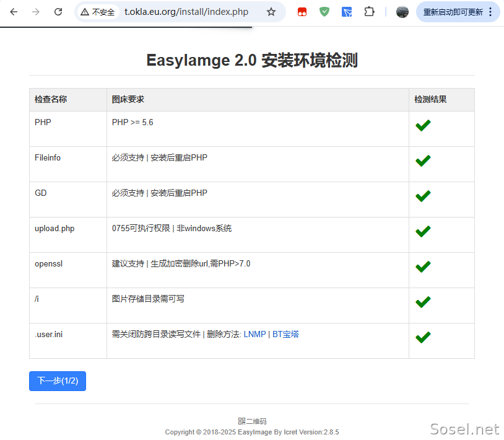Click the PHP row green checkmark
Image resolution: width=504 pixels, height=440 pixels.
[x=423, y=125]
